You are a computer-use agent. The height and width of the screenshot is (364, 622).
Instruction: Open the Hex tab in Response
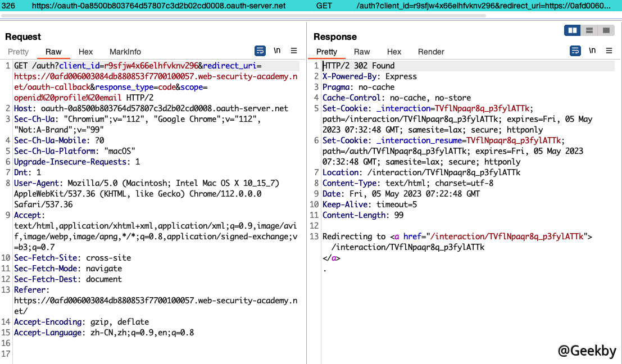pos(394,52)
